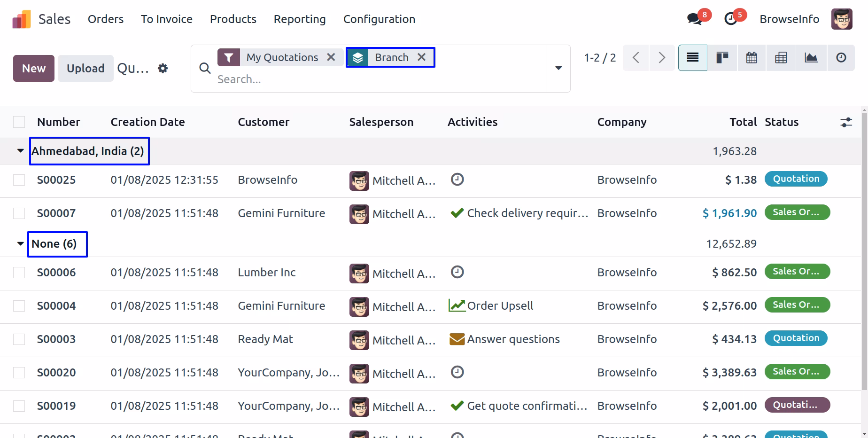Switch to activity view

[x=841, y=58]
